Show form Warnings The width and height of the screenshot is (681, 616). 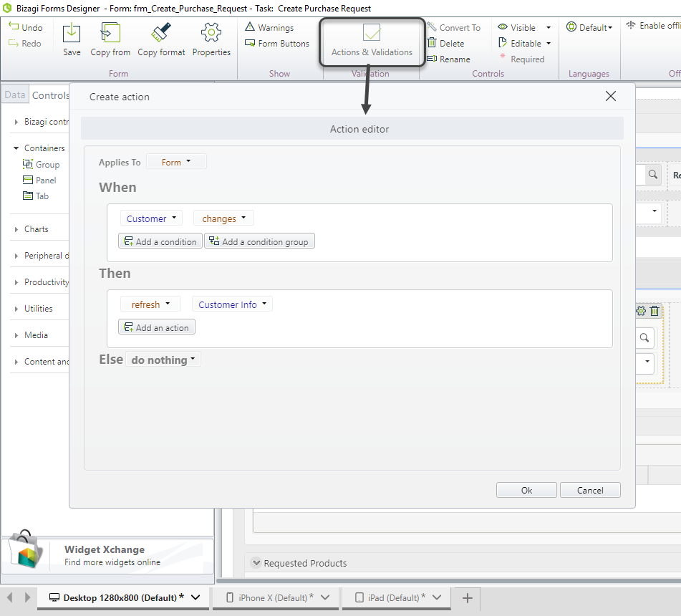pos(269,27)
